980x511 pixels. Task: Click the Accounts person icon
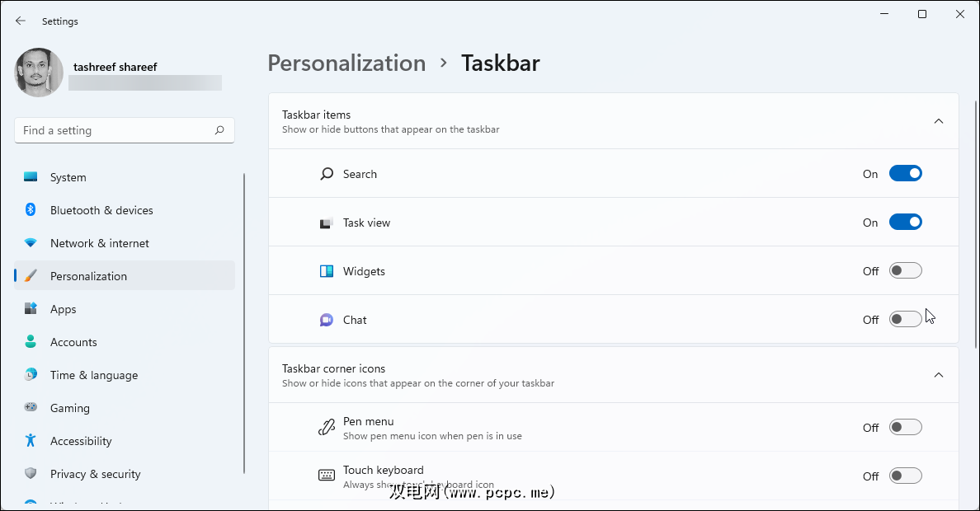pyautogui.click(x=31, y=342)
